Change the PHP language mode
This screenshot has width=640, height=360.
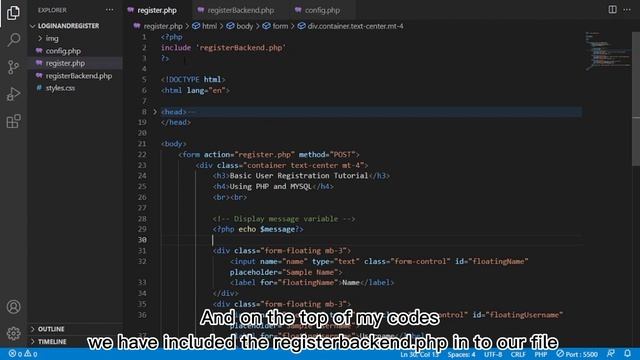[x=540, y=354]
